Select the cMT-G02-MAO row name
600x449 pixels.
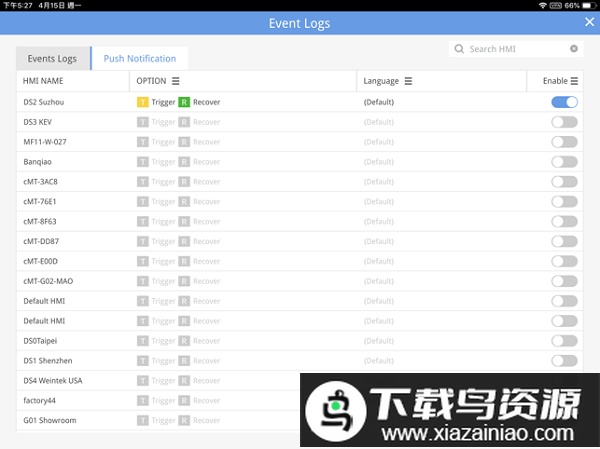tap(48, 281)
